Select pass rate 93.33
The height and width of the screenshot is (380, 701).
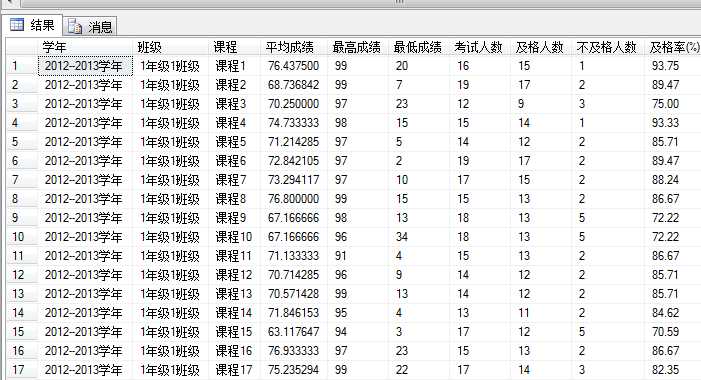(673, 123)
